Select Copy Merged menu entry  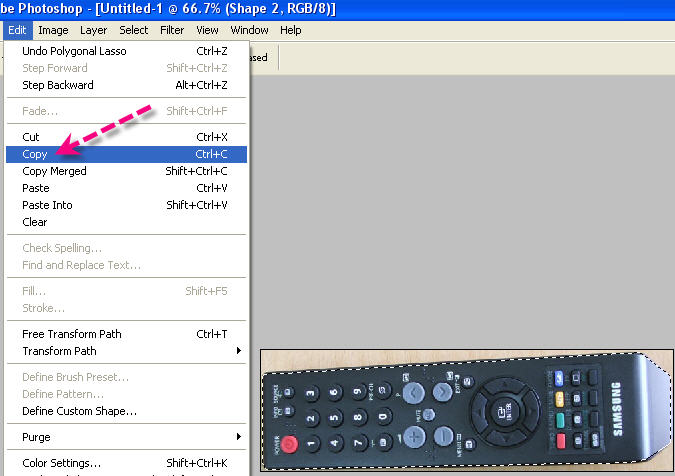point(127,171)
